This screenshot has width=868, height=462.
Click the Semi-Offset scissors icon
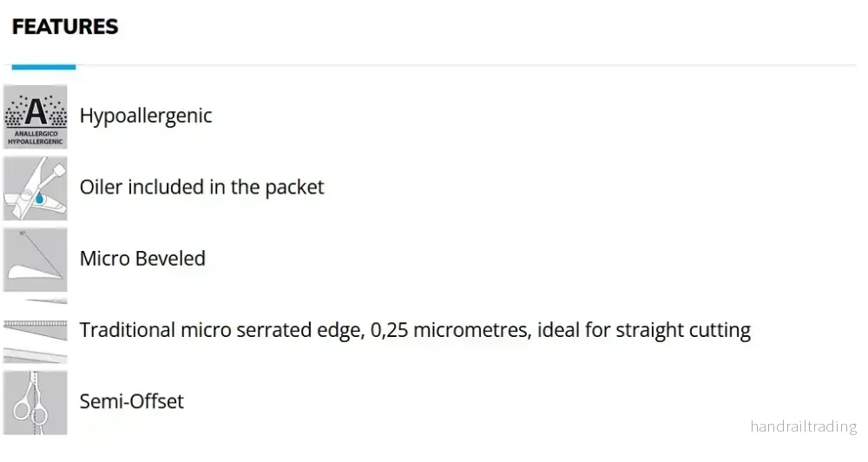pos(36,402)
